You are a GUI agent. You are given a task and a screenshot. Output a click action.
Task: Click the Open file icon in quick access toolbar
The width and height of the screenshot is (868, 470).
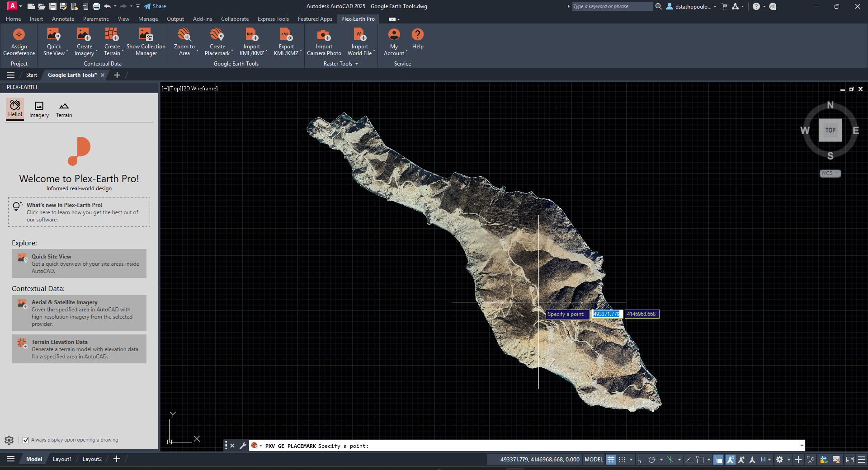(x=42, y=6)
